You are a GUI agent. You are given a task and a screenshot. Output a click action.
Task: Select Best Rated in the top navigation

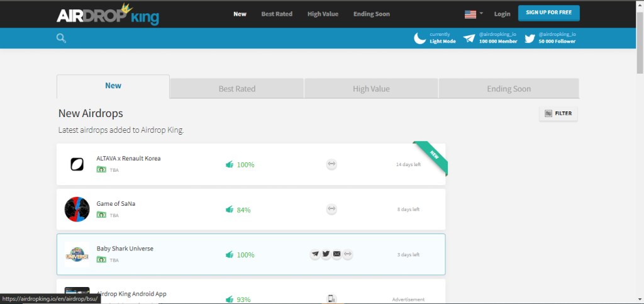coord(277,14)
